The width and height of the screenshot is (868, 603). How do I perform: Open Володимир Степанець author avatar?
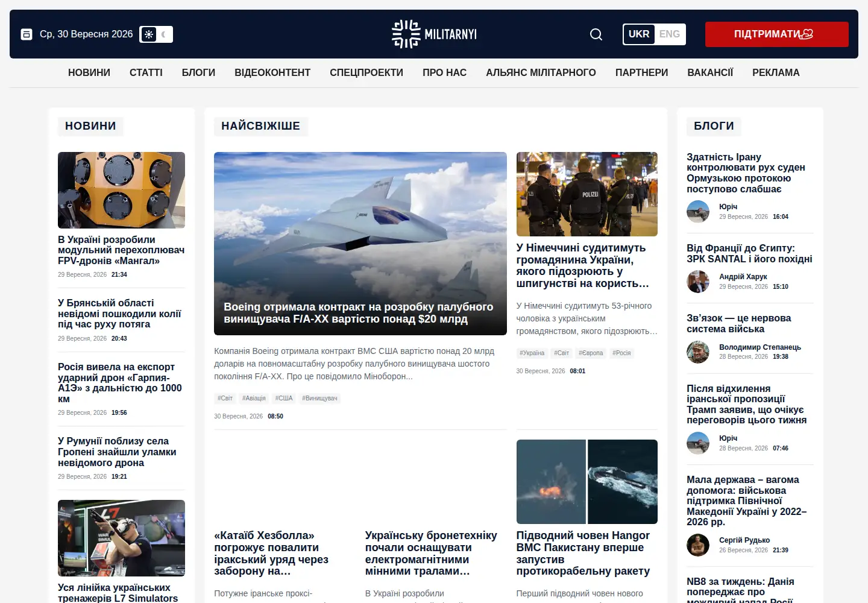698,352
